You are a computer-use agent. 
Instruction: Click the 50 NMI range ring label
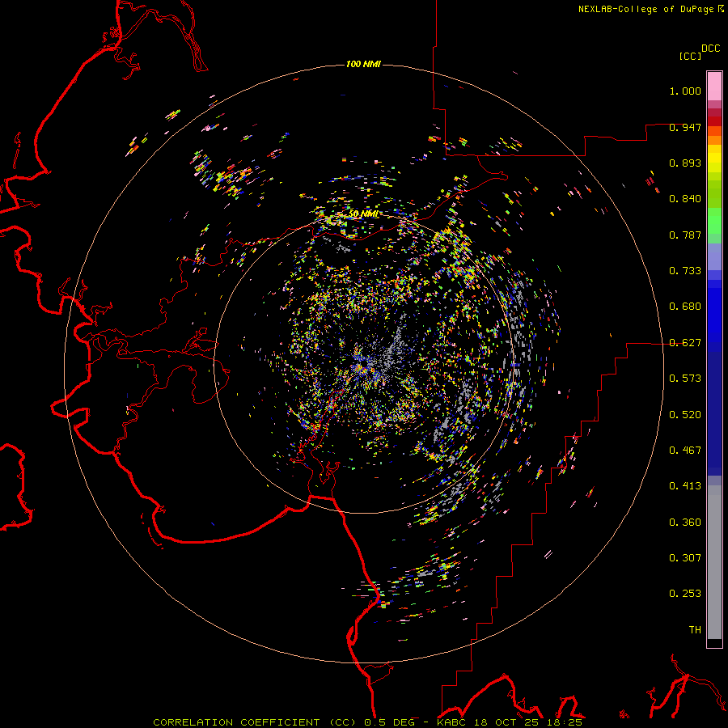point(363,214)
